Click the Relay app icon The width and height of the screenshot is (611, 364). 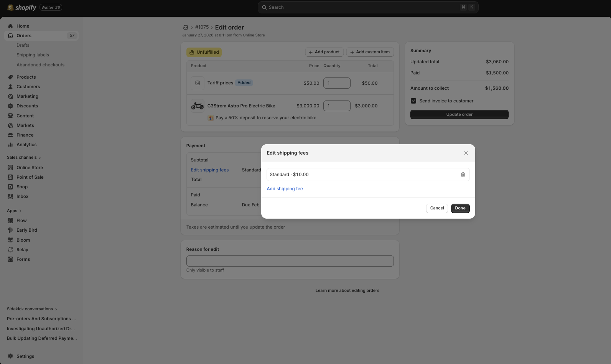pos(10,250)
